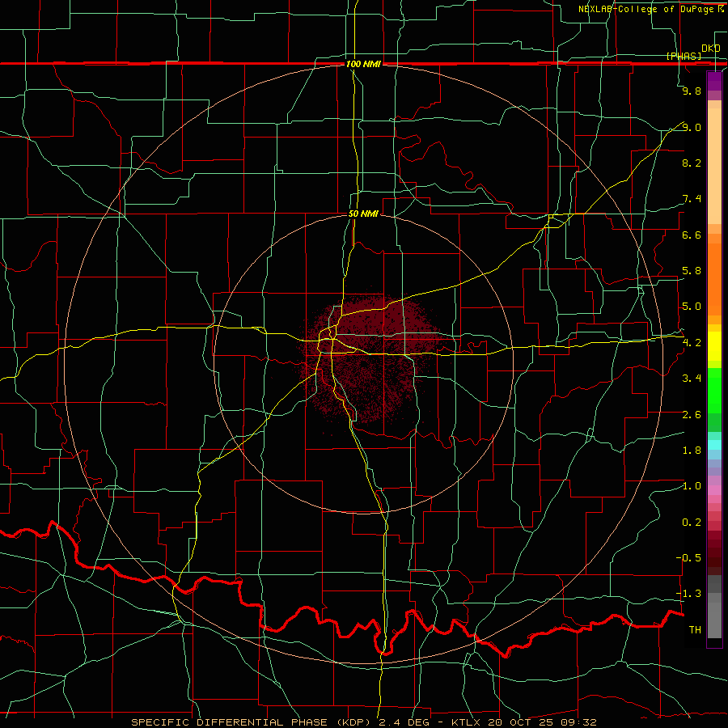Click the 100 NMI range ring label
Screen dimensions: 728x728
tap(363, 64)
